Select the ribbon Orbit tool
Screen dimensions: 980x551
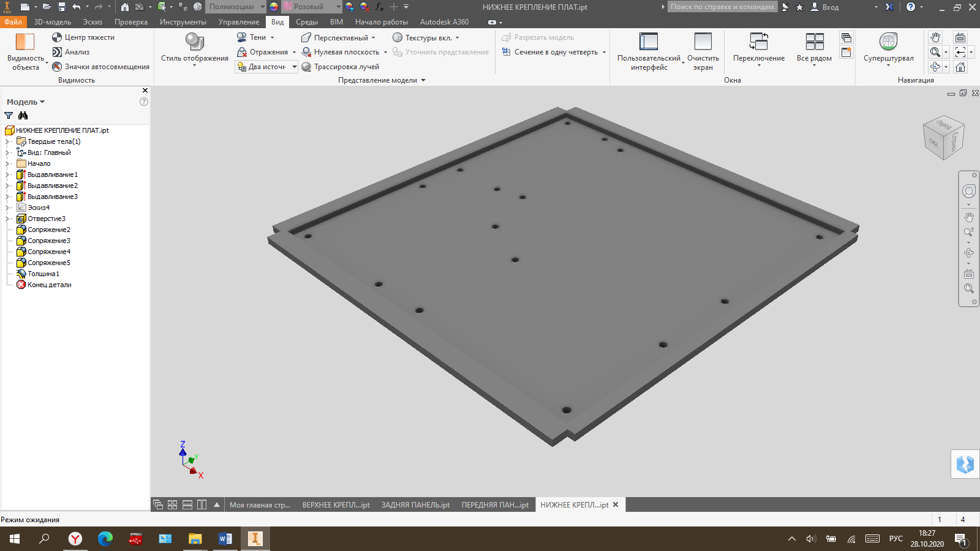coord(935,67)
